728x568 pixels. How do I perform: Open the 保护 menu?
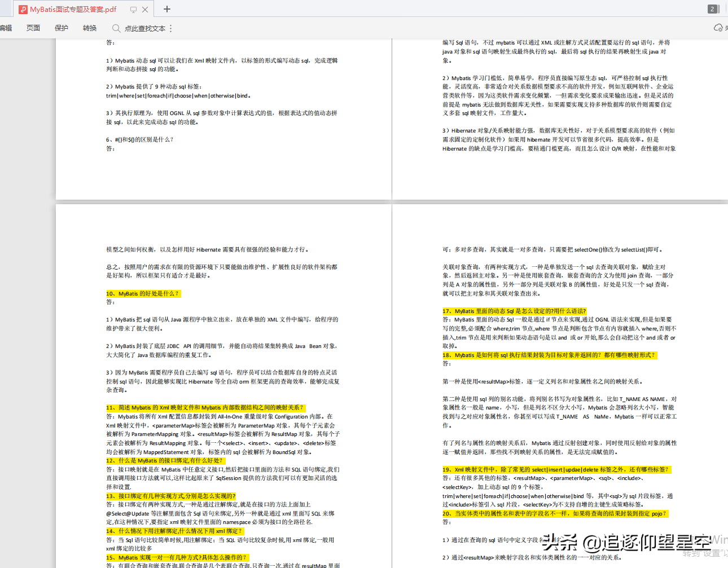point(62,28)
